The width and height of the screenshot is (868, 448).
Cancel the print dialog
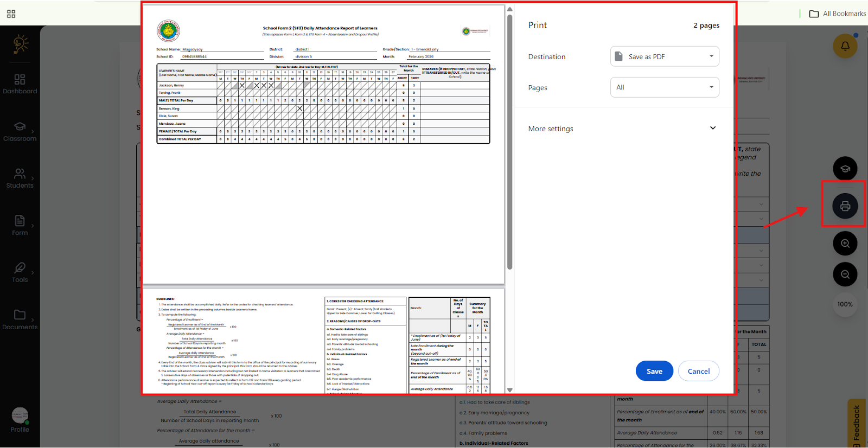tap(698, 371)
